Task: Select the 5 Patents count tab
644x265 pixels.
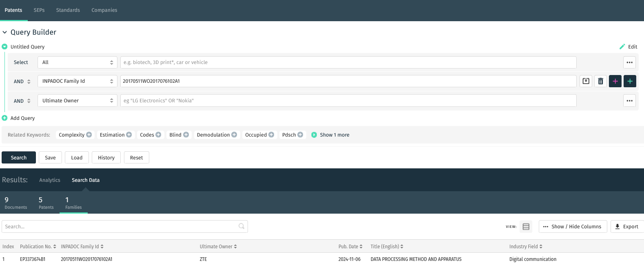Action: [46, 203]
